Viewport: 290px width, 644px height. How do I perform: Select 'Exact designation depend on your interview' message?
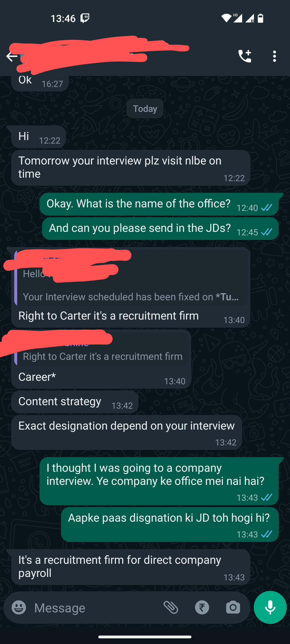point(126,432)
